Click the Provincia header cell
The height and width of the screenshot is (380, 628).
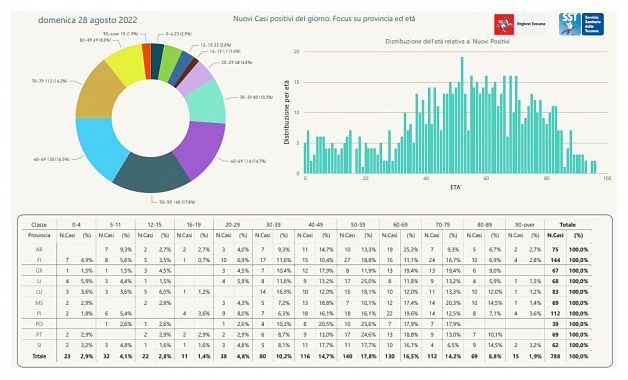pos(39,235)
